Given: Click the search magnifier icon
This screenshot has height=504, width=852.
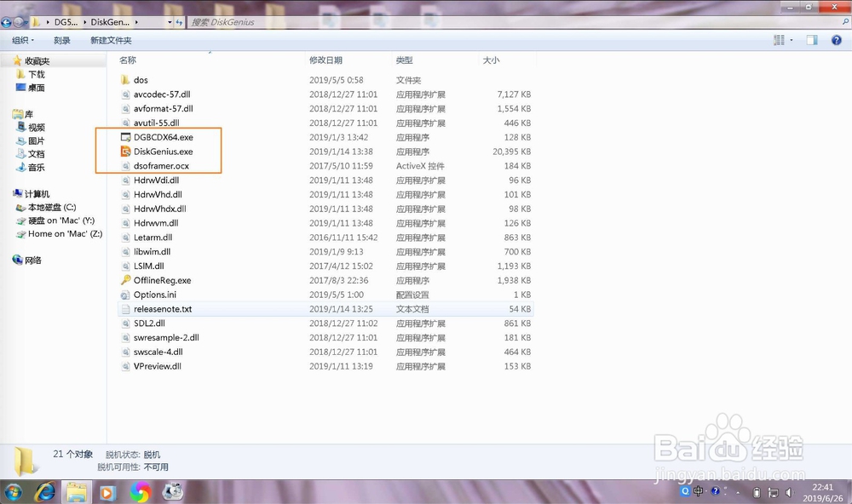Looking at the screenshot, I should (x=845, y=22).
